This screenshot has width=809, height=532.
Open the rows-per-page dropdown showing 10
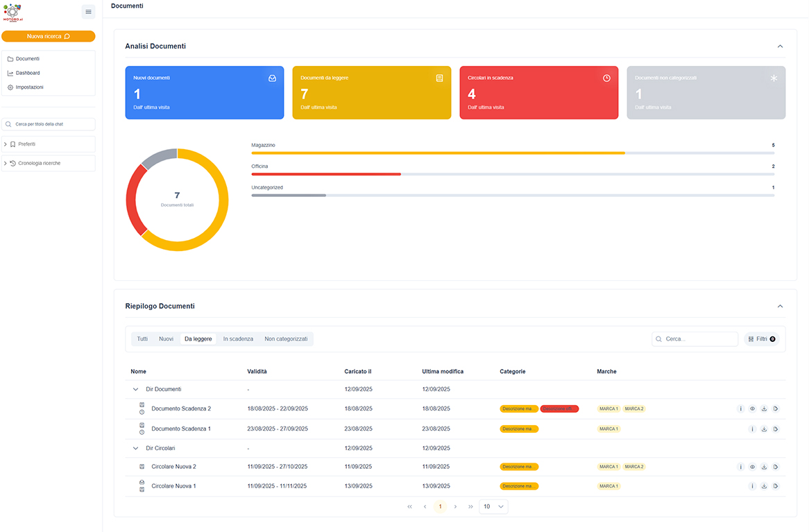tap(493, 507)
